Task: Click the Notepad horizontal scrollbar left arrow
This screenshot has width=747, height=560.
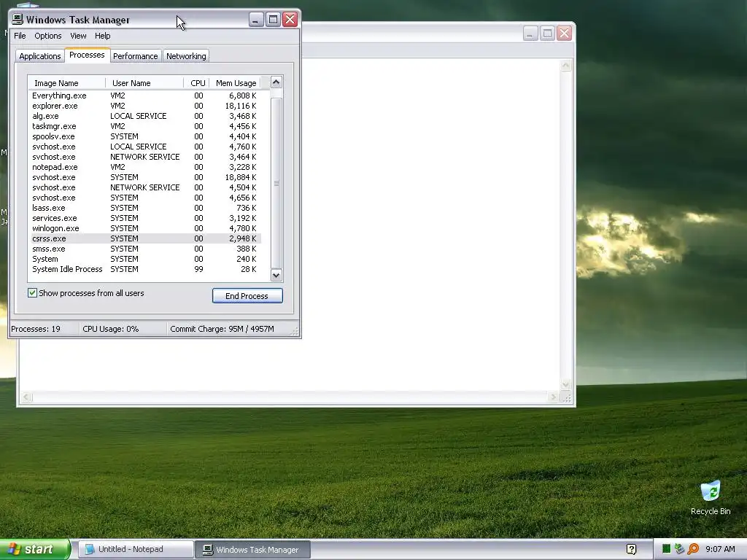Action: (x=27, y=397)
